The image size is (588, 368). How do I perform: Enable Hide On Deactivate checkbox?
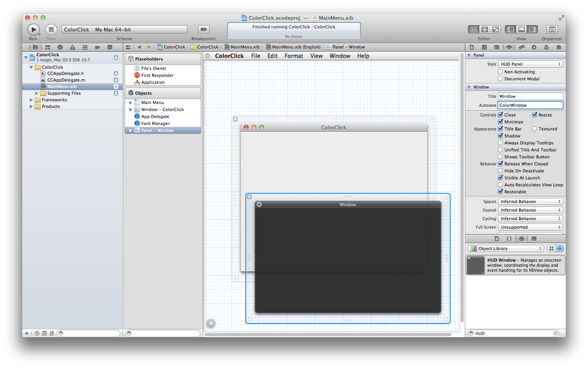(x=500, y=171)
